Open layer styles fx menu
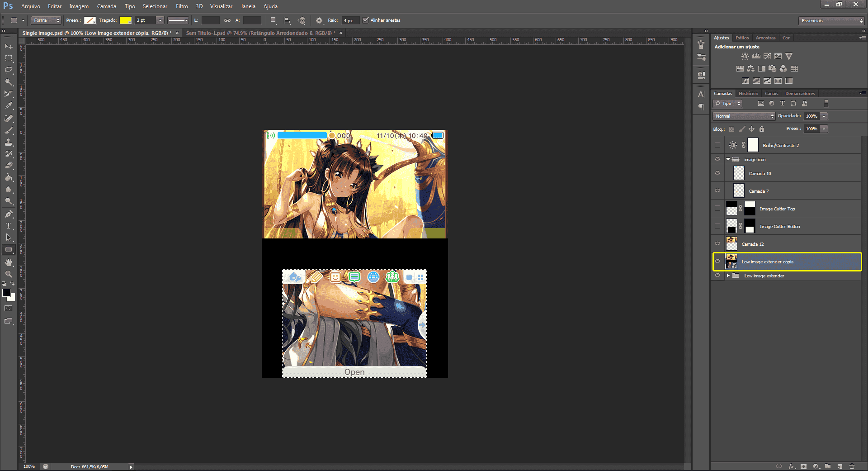The height and width of the screenshot is (471, 868). pyautogui.click(x=792, y=466)
